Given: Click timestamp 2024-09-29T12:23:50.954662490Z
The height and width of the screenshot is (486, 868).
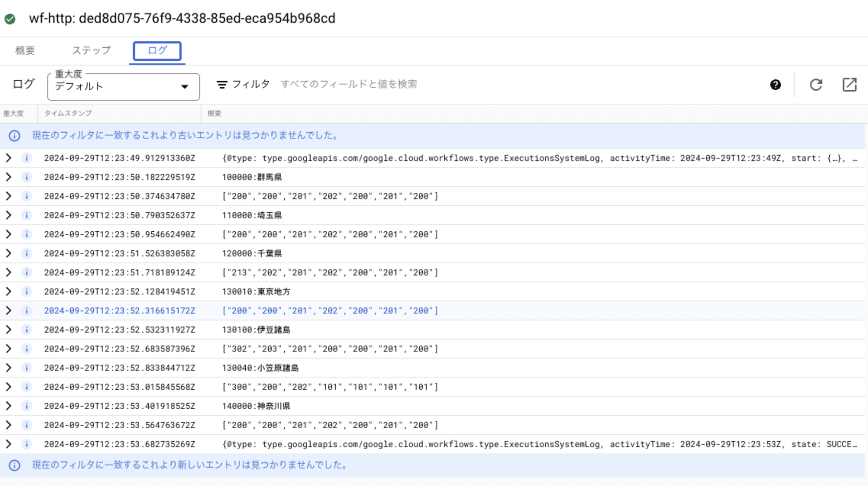Looking at the screenshot, I should point(120,234).
